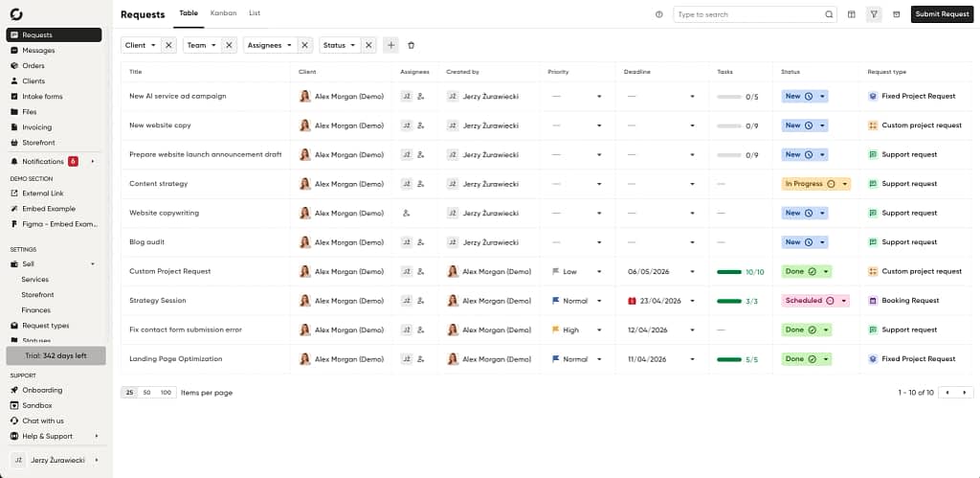The width and height of the screenshot is (980, 478).
Task: Select 100 items per page
Action: (166, 393)
